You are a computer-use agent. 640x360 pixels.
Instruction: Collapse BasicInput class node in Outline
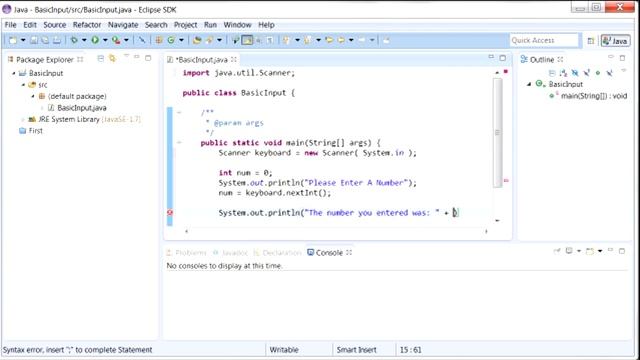(x=529, y=84)
